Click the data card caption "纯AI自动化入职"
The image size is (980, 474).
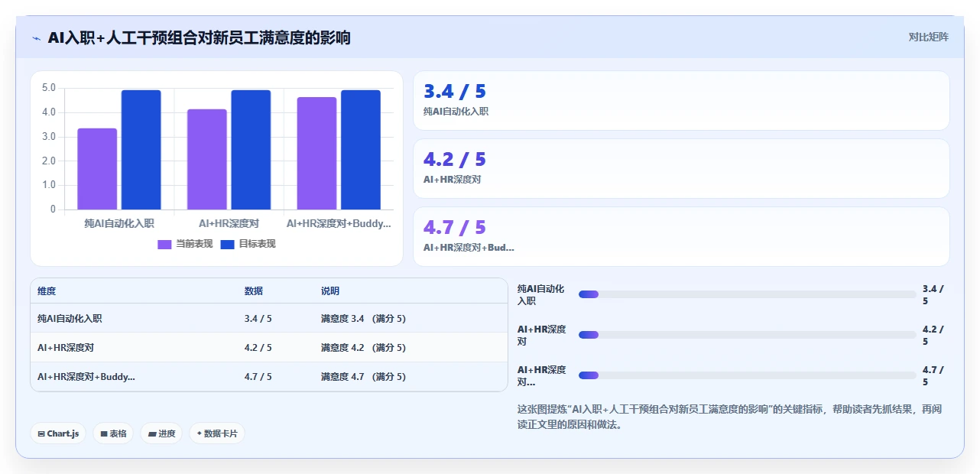(456, 112)
